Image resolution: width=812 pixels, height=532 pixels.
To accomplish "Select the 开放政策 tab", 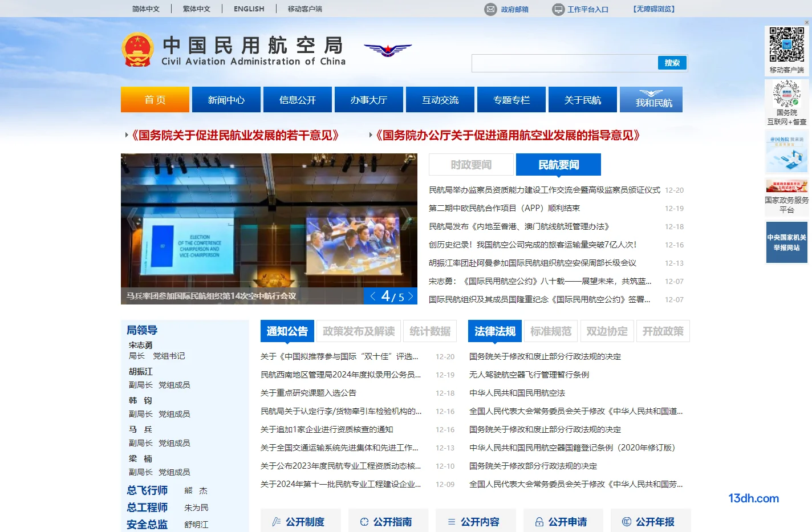I will pyautogui.click(x=663, y=331).
